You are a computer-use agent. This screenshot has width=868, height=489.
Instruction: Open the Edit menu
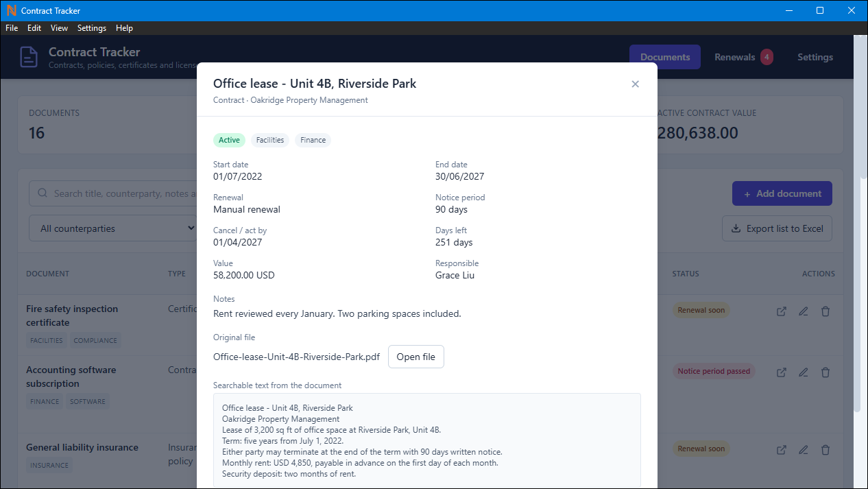[34, 28]
